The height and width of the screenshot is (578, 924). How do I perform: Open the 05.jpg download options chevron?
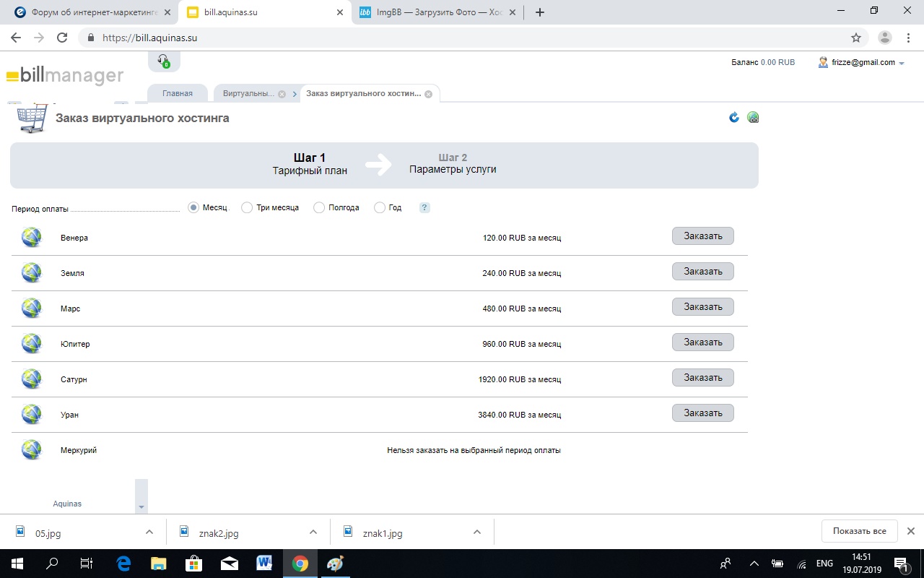tap(149, 532)
